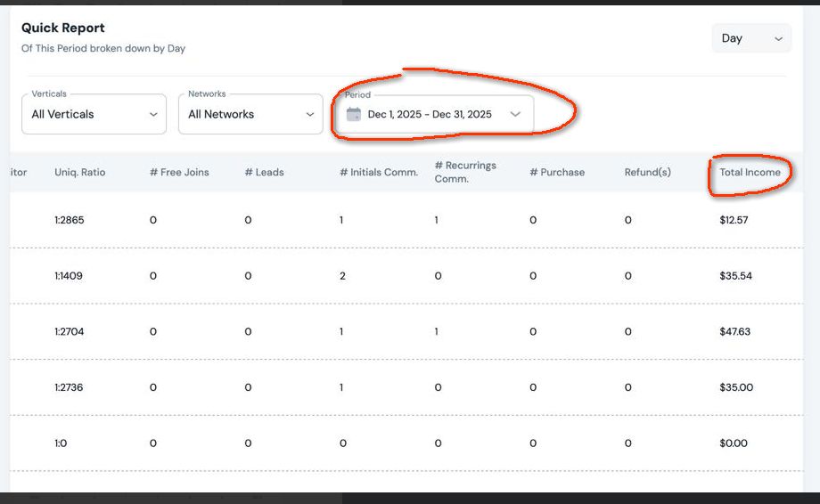Click the $47.63 total income value
Viewport: 820px width, 504px height.
click(x=734, y=331)
